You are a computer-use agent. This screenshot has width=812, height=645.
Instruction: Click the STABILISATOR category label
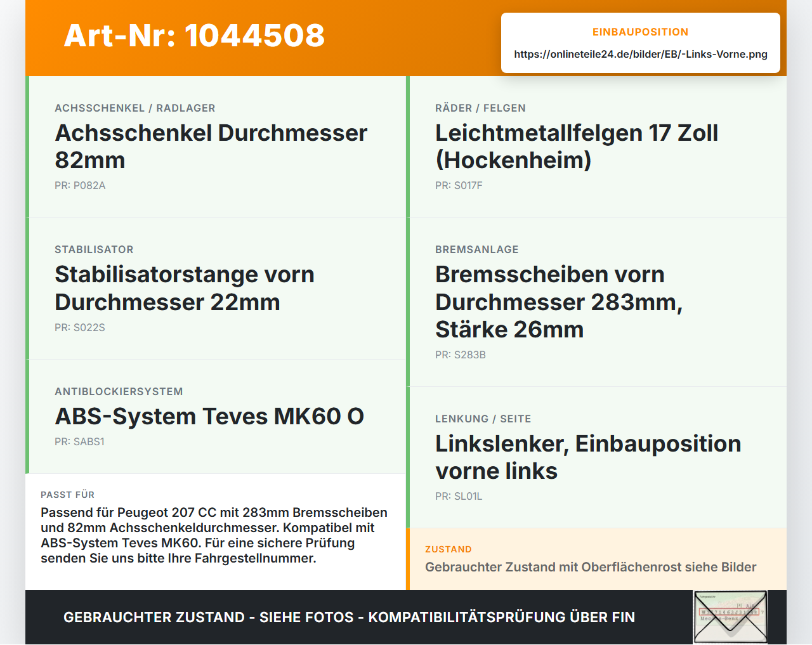[94, 249]
